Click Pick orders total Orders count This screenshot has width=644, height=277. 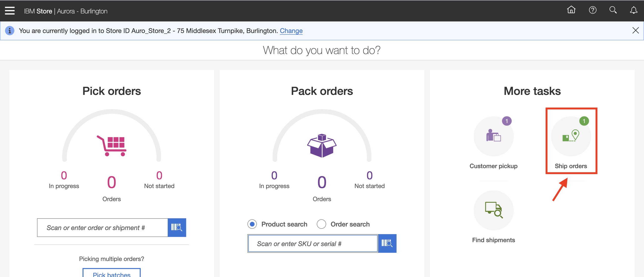[x=111, y=182]
